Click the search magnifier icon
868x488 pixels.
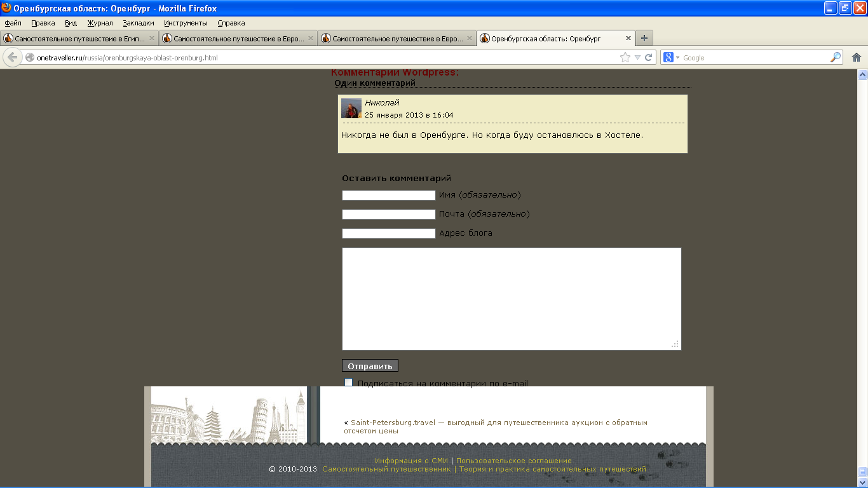836,57
